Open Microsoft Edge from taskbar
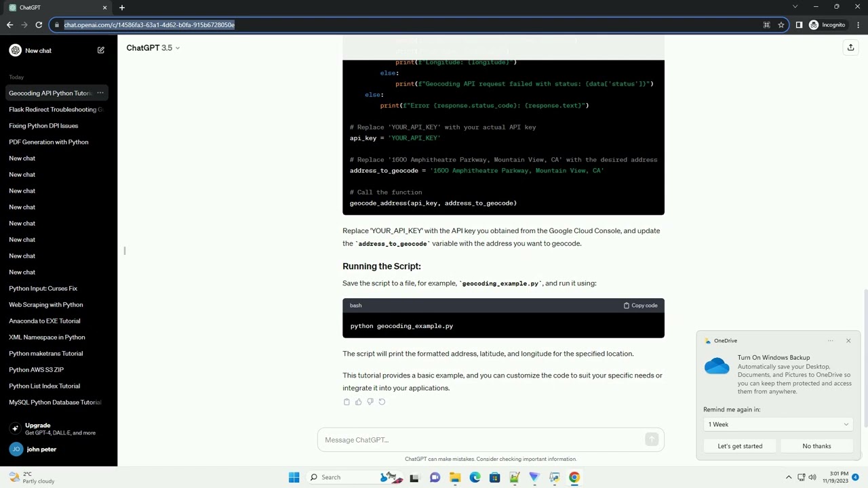The image size is (868, 488). (475, 477)
